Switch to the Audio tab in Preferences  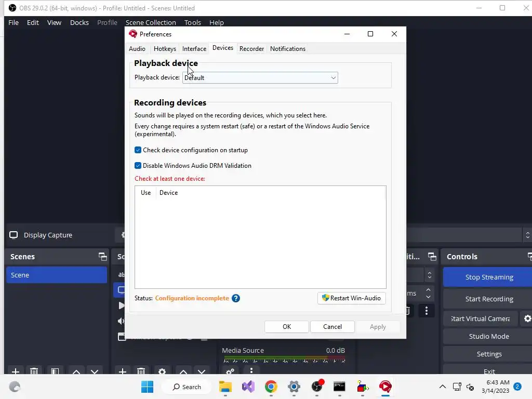tap(137, 48)
